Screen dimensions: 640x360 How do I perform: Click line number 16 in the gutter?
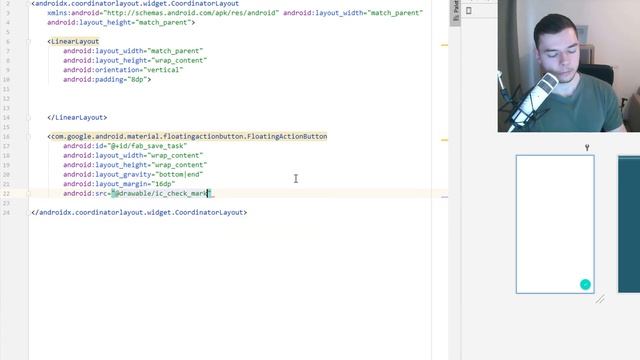(7, 136)
